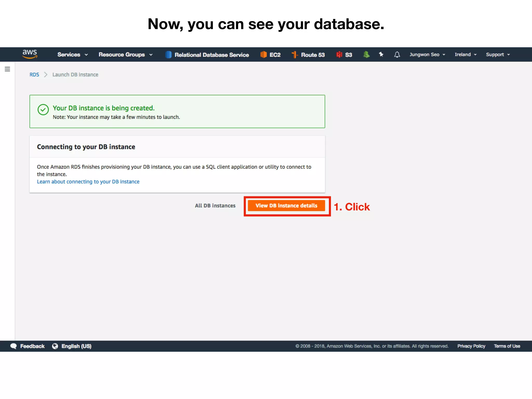Open the Jungwon Seo account menu
Viewport: 532px width, 399px height.
pyautogui.click(x=427, y=55)
